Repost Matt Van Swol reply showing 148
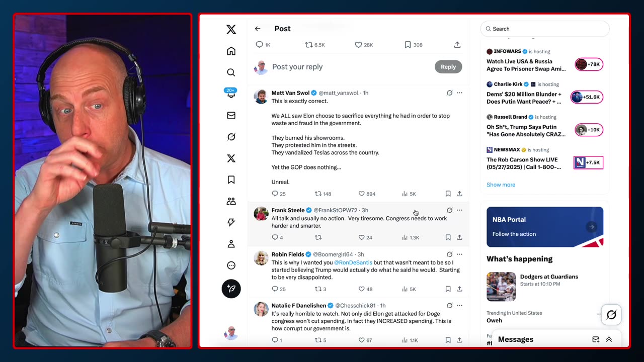 click(x=323, y=194)
